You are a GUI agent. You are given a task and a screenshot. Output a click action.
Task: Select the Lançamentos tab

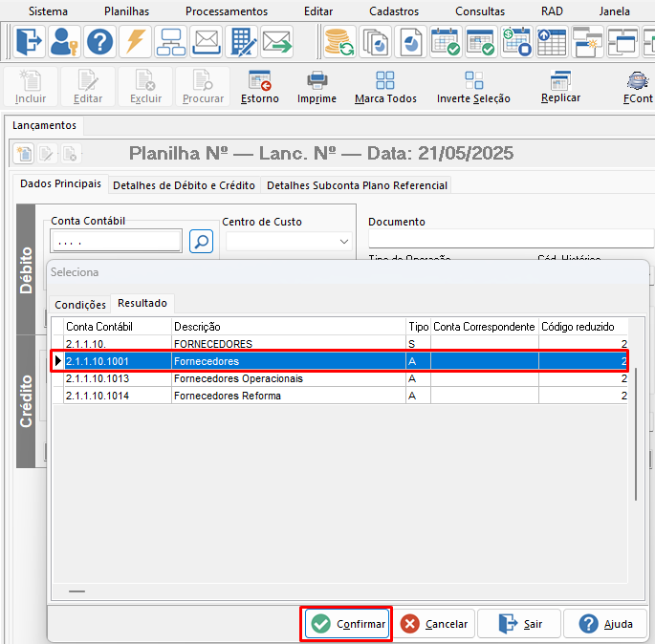44,125
